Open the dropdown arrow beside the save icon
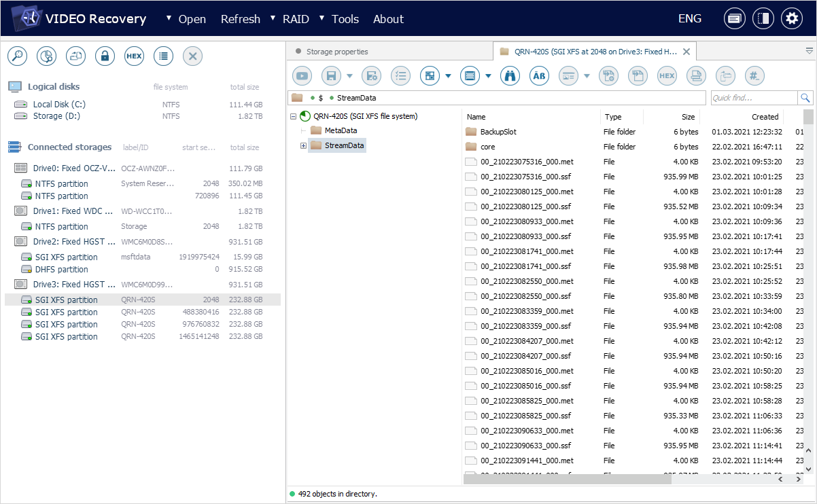Viewport: 817px width, 504px height. [349, 76]
